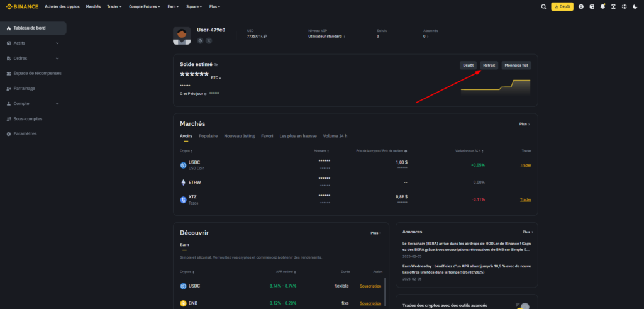
Task: Open the profile account icon in header
Action: [x=581, y=6]
